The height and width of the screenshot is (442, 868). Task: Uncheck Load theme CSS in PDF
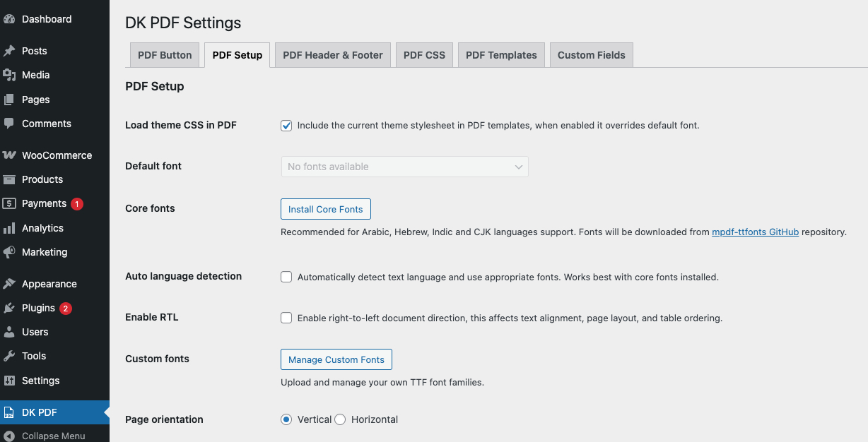(x=286, y=126)
